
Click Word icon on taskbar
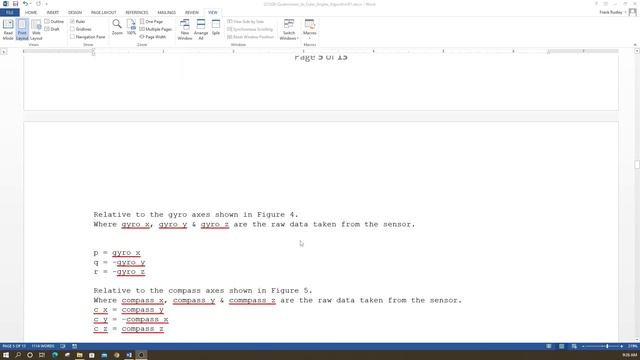[x=129, y=355]
